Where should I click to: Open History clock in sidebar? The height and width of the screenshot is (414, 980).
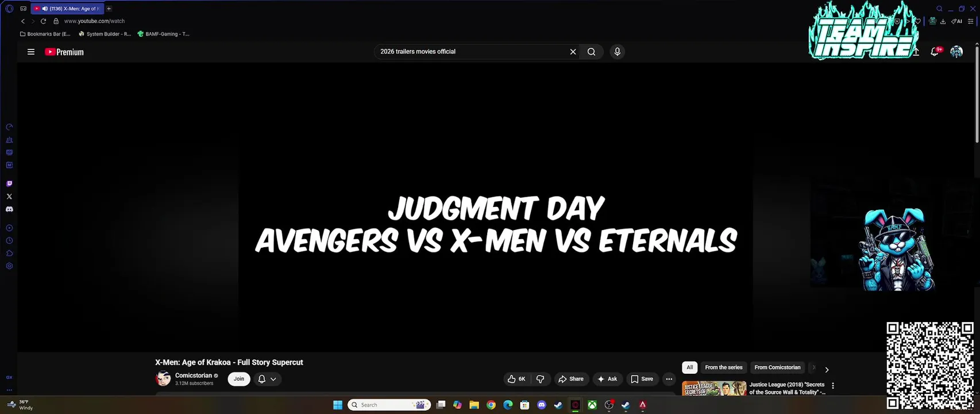(x=9, y=241)
